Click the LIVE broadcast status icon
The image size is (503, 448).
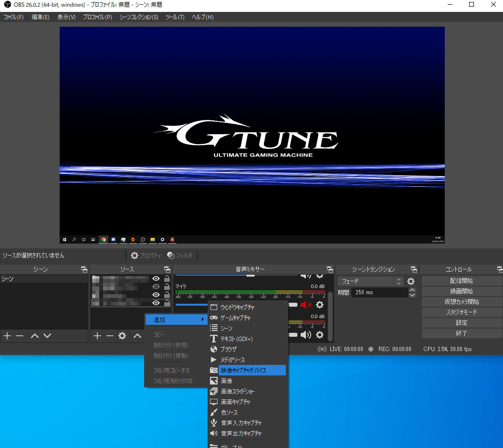[x=322, y=349]
